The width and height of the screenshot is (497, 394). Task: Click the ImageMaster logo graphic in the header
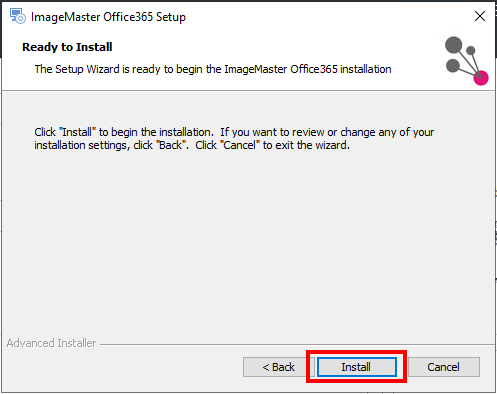click(x=466, y=60)
